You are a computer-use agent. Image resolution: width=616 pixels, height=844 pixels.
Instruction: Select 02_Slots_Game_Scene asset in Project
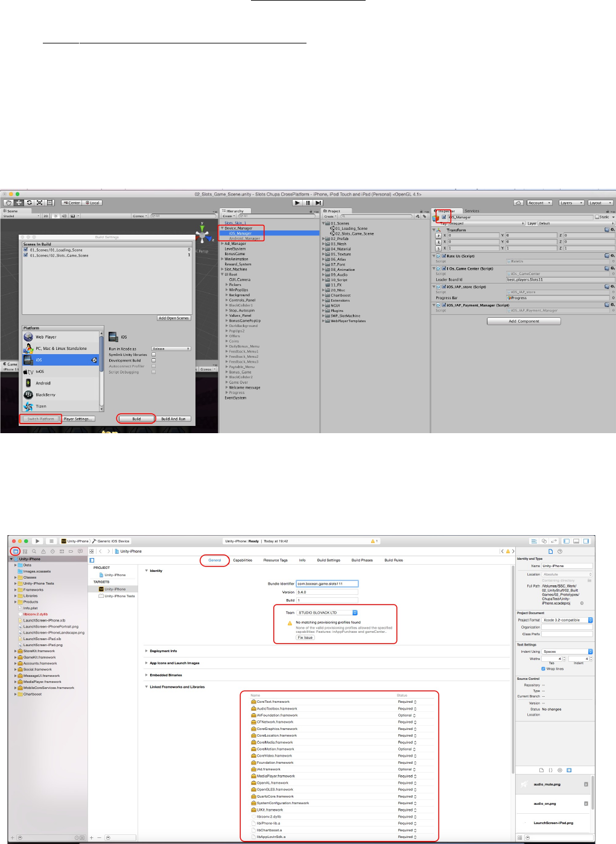point(354,233)
